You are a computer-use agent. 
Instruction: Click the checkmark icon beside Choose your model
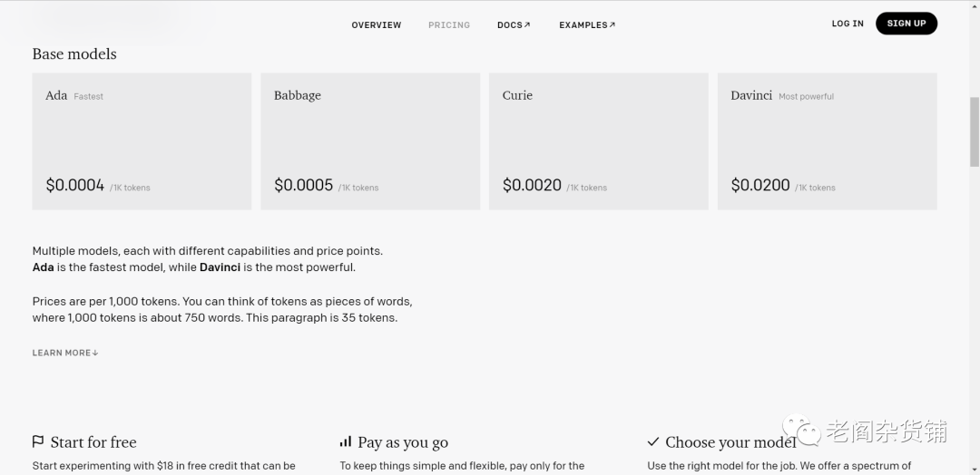(653, 441)
